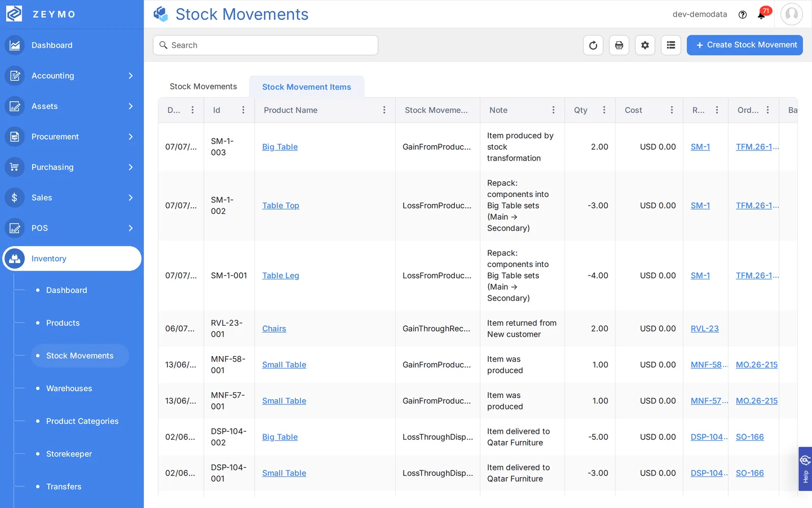Open the help question mark icon
The width and height of the screenshot is (812, 508).
tap(742, 15)
